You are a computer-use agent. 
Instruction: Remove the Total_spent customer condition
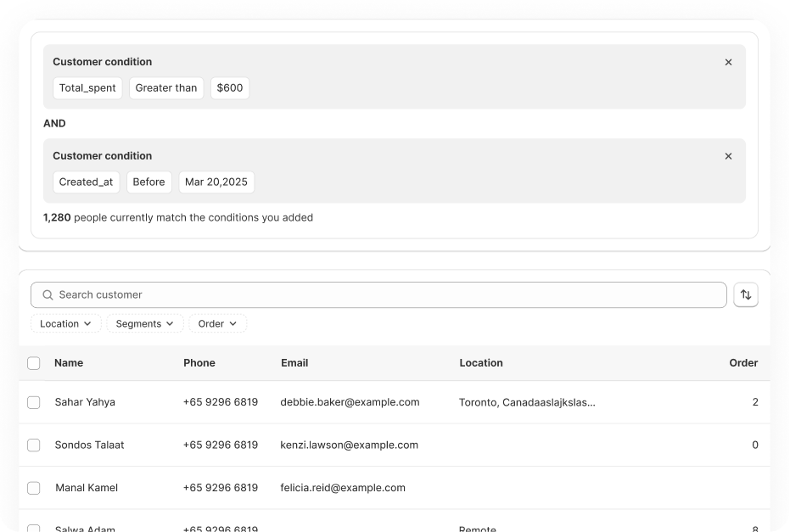pos(728,62)
